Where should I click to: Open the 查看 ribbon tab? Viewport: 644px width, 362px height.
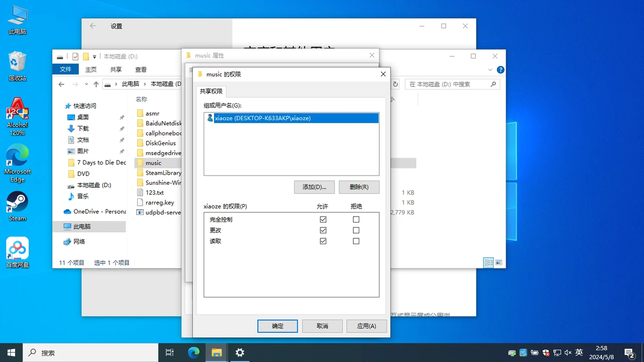click(141, 70)
